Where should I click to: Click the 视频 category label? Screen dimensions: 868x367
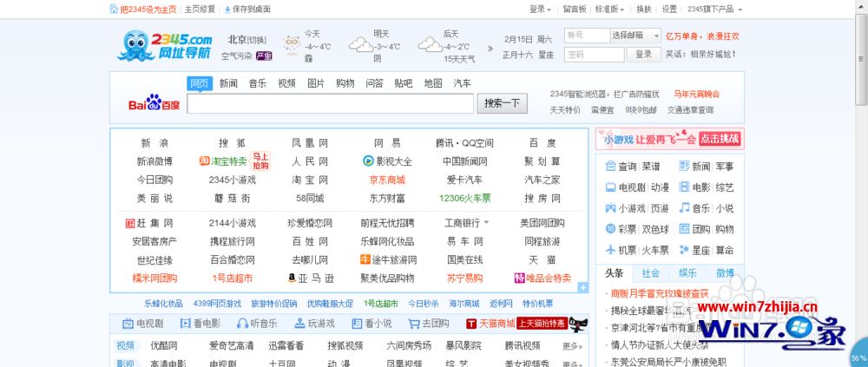(x=125, y=346)
